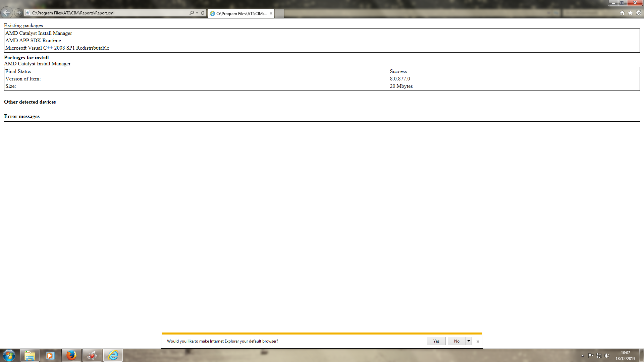
Task: Open Firefox from the taskbar
Action: click(71, 355)
